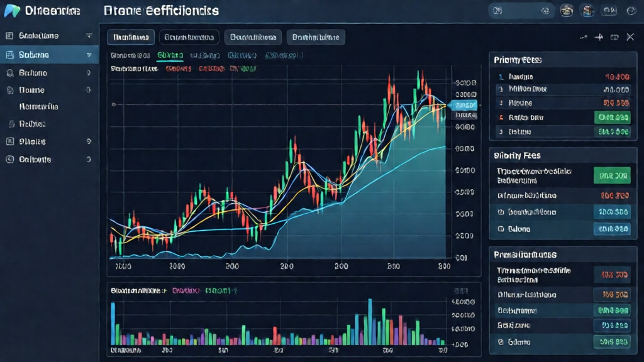Click the second round avatar in the top bar
644x362 pixels.
pos(588,11)
